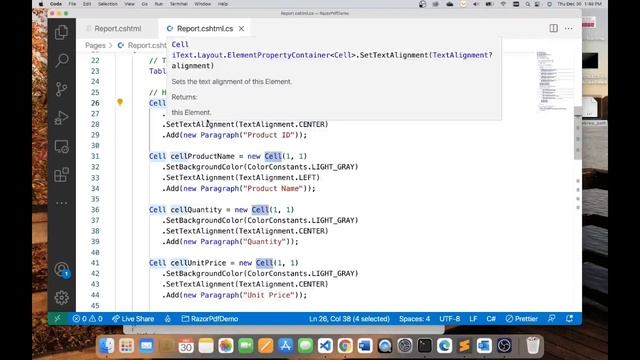Open Microsoft Edge from the Dock
640x360 pixels.
tap(444, 346)
